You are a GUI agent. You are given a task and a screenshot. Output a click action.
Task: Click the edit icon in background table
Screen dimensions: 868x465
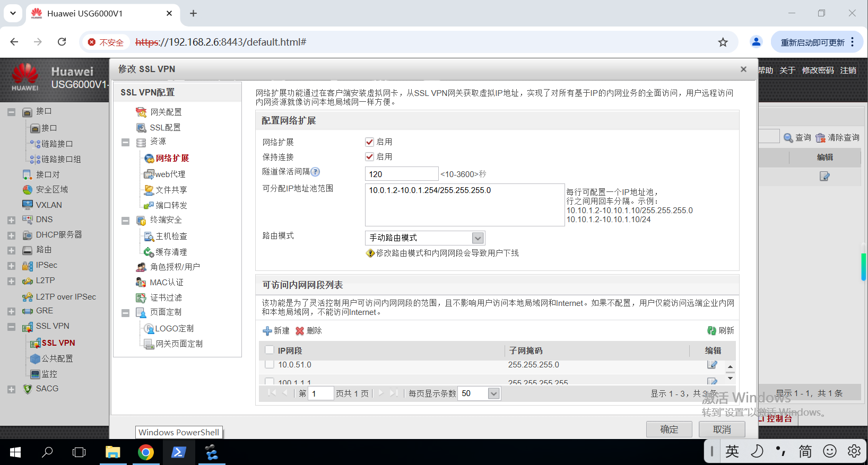tap(824, 176)
